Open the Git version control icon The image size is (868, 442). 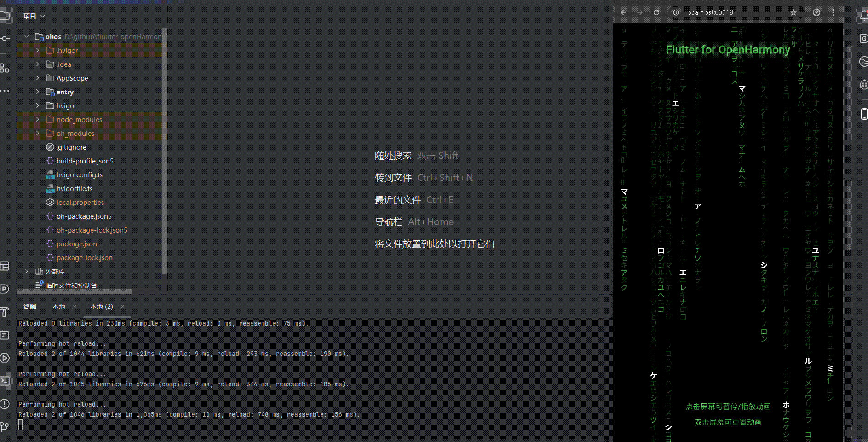click(x=5, y=427)
